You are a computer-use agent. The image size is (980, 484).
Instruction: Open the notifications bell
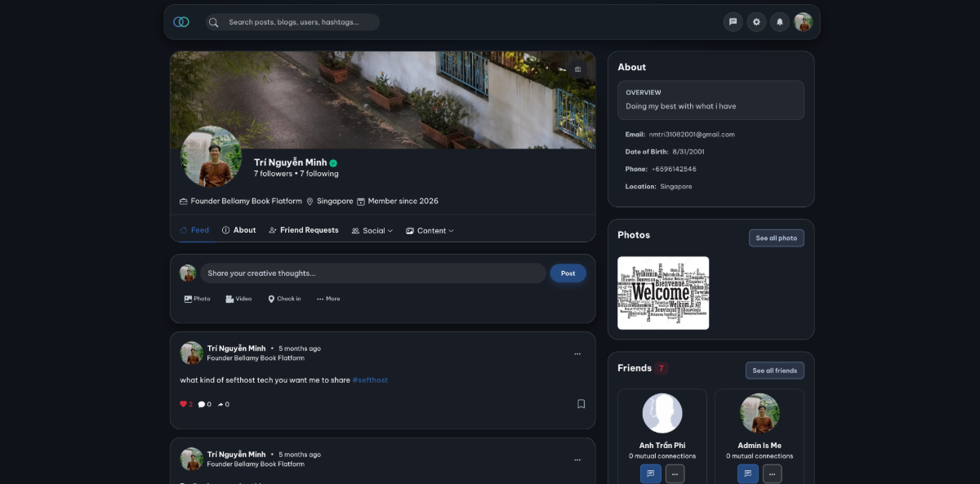click(x=780, y=22)
